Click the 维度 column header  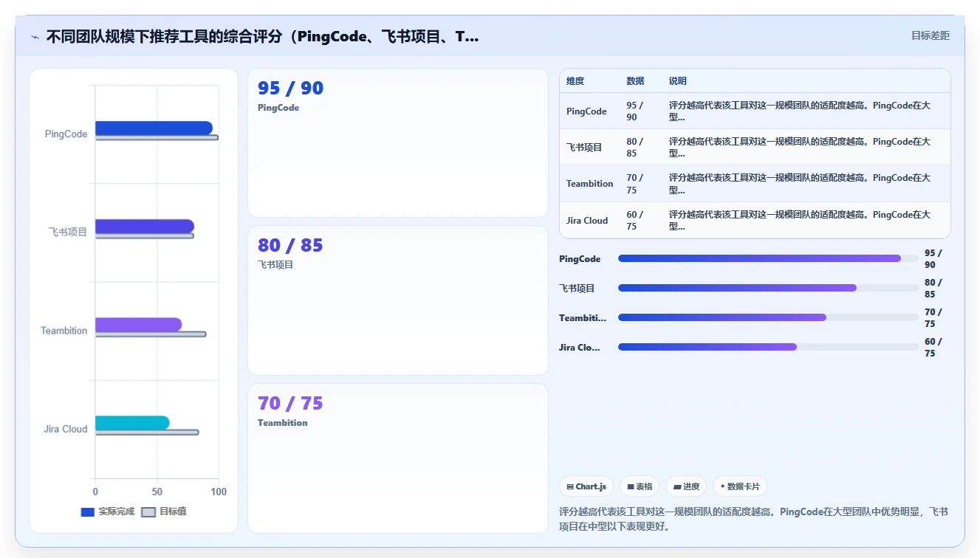point(575,81)
